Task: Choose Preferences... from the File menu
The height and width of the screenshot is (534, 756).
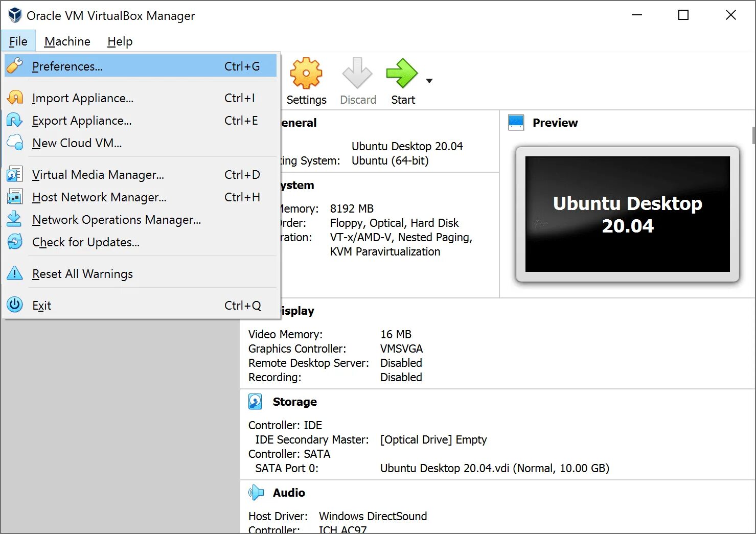Action: coord(141,66)
